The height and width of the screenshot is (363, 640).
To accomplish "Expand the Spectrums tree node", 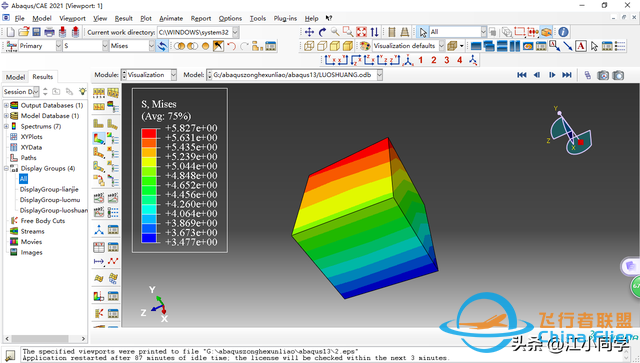I will (x=6, y=127).
